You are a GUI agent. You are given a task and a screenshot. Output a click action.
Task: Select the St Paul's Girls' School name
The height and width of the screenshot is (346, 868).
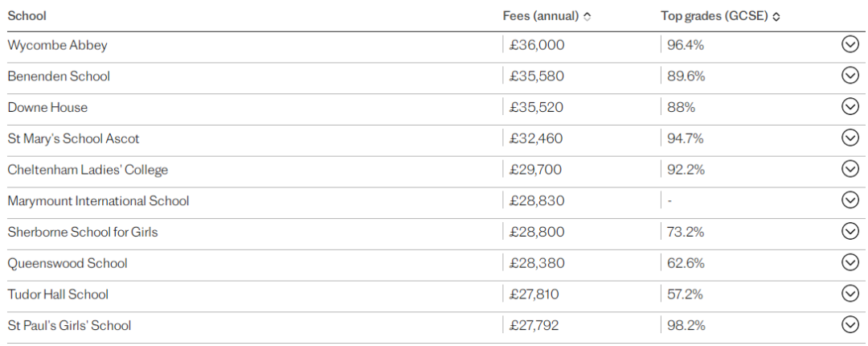tap(69, 325)
